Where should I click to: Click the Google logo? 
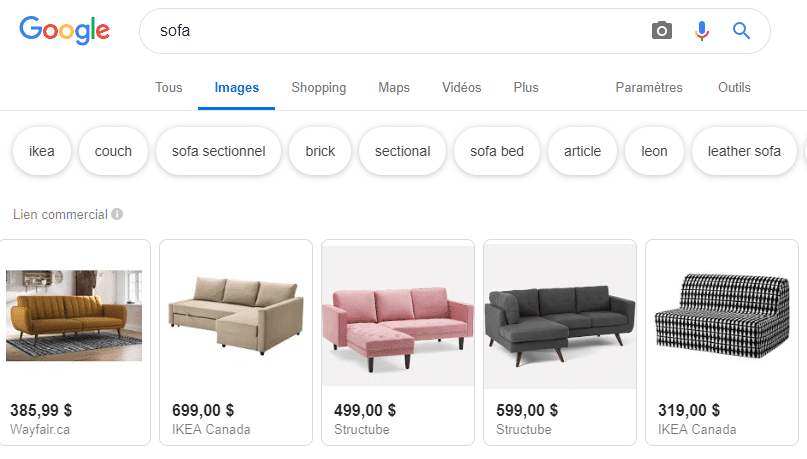(x=64, y=31)
